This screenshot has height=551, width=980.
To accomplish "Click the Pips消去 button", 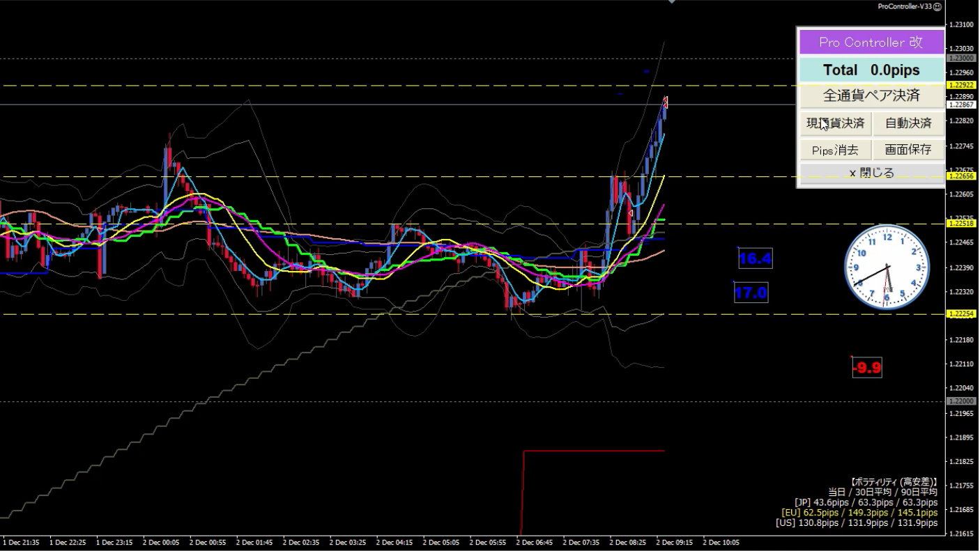I will 835,149.
